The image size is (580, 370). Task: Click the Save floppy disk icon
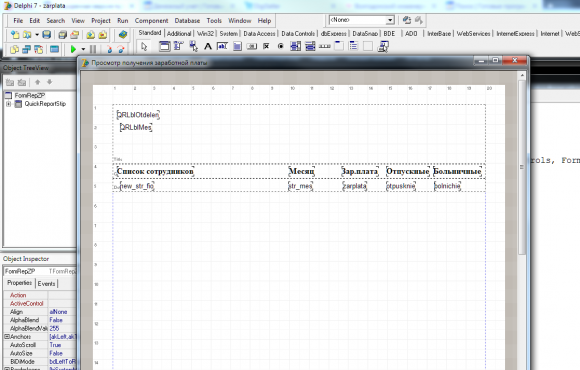coord(47,35)
